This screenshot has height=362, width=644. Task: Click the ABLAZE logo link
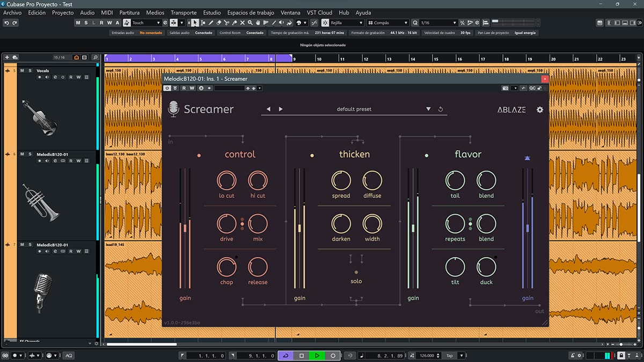511,109
